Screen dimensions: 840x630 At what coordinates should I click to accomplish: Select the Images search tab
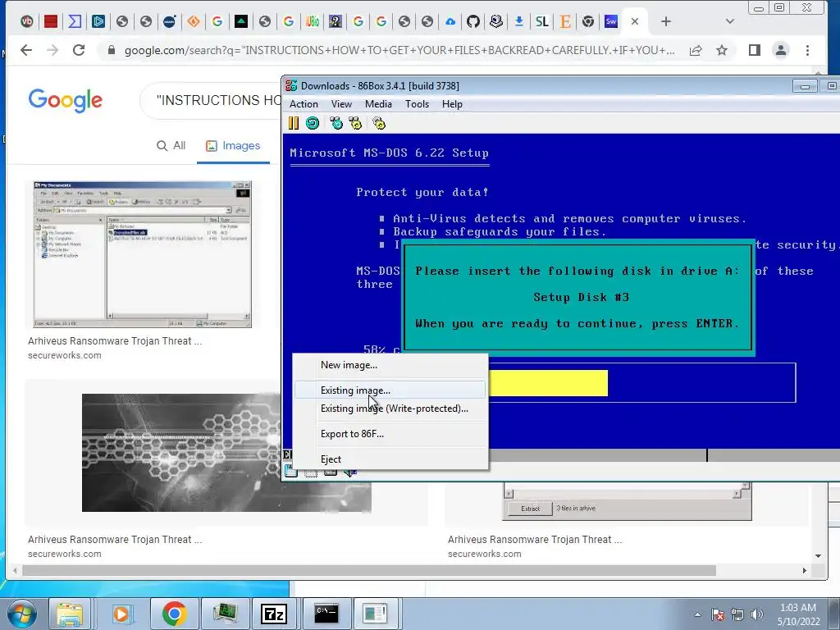(233, 146)
